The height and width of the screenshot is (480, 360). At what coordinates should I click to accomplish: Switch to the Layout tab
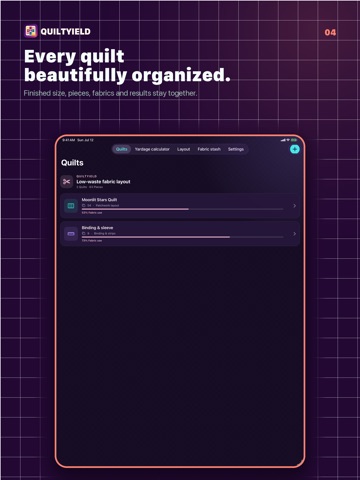pos(183,149)
